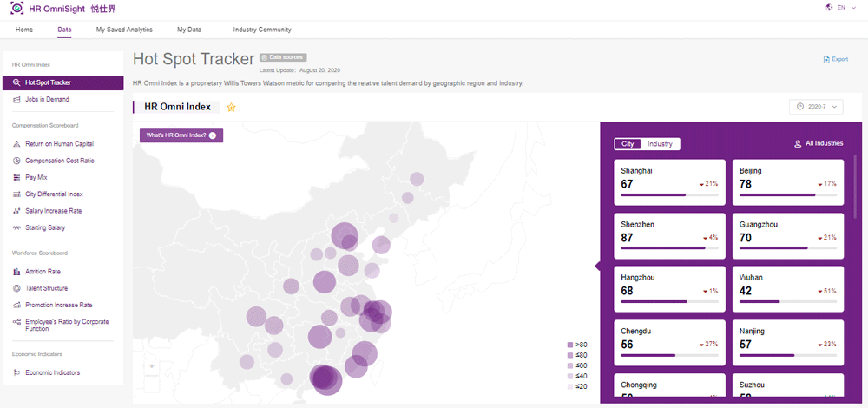Click Hangzhou index value 68

point(628,291)
